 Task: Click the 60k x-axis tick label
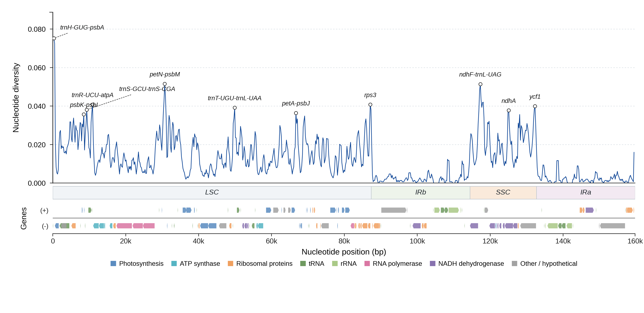click(x=271, y=241)
